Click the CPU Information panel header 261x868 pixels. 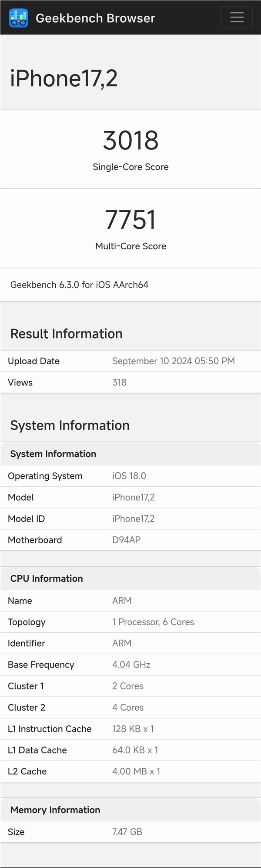tap(47, 578)
